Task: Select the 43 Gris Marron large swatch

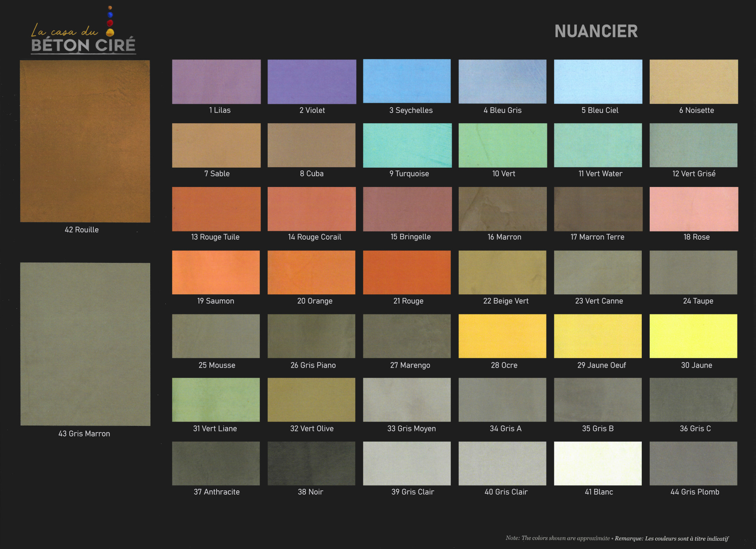Action: [x=85, y=344]
